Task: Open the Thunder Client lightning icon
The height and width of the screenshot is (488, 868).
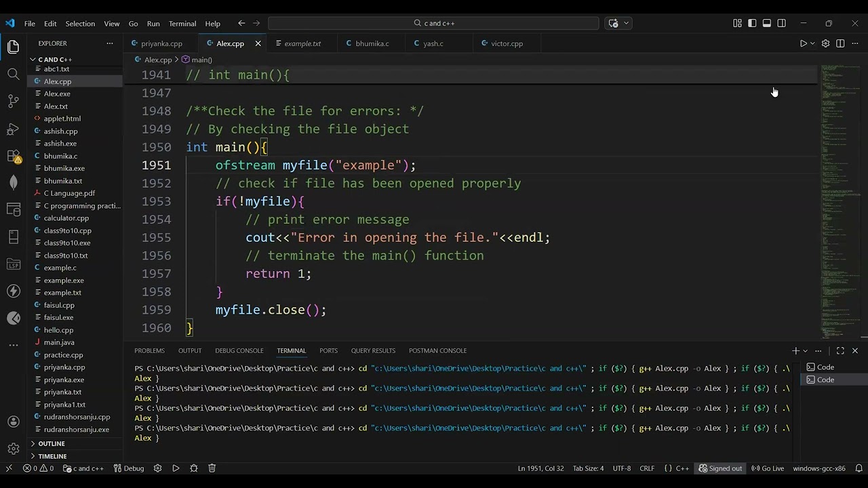Action: coord(13,291)
